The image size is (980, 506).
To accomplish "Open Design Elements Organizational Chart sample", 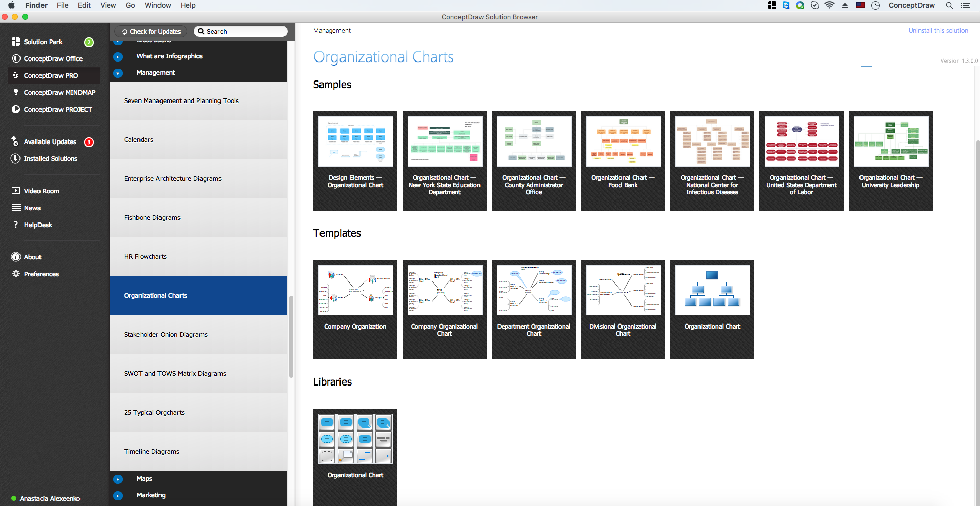I will 355,161.
